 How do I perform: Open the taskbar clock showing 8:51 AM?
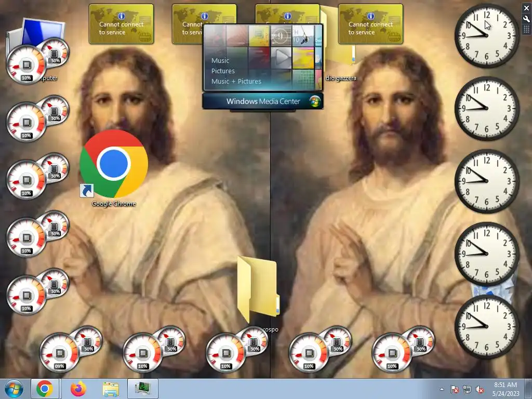pyautogui.click(x=506, y=389)
